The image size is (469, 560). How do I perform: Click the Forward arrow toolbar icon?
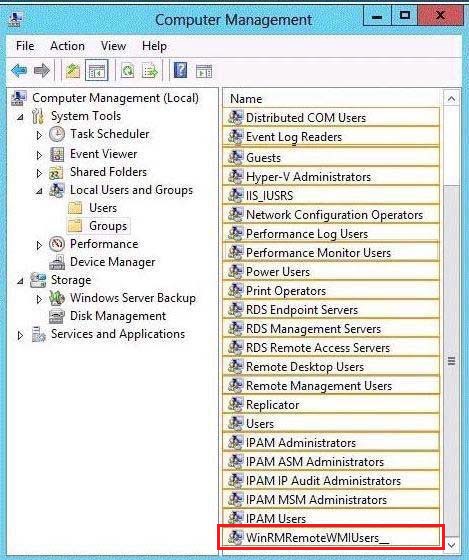(x=42, y=70)
